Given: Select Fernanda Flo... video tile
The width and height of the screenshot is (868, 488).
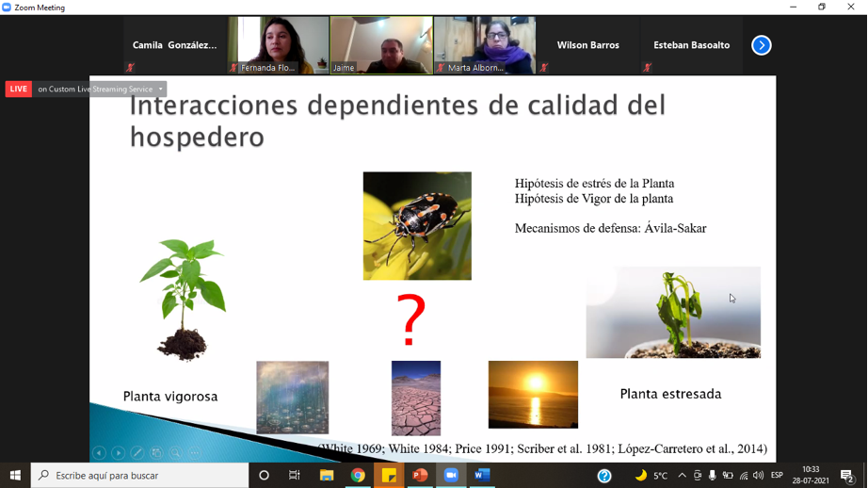Looking at the screenshot, I should coord(278,45).
